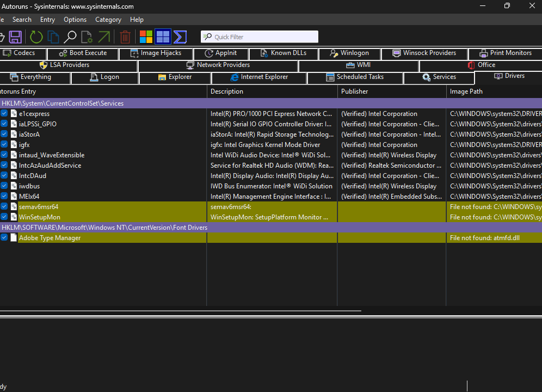Click the blue Sigma toolbar icon
542x392 pixels.
pos(180,36)
